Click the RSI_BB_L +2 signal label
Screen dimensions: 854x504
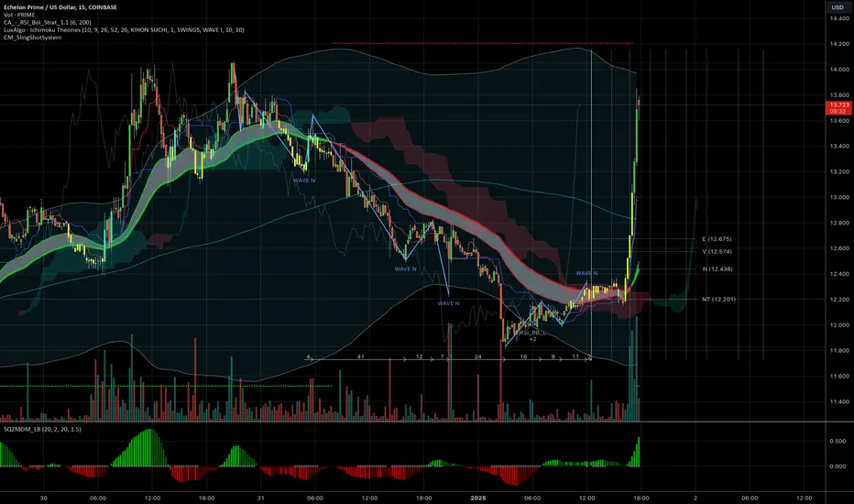(x=532, y=335)
